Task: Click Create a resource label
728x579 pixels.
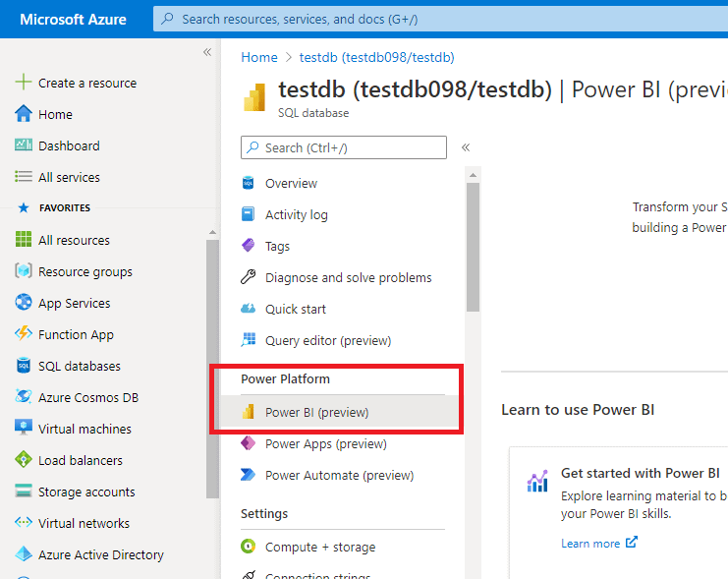Action: coord(87,83)
